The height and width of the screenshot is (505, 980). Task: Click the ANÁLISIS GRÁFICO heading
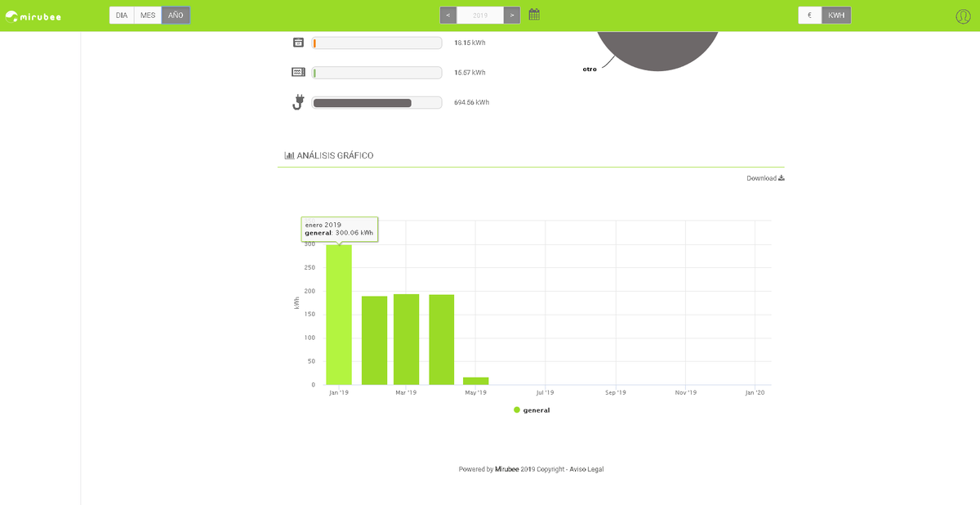(x=335, y=155)
